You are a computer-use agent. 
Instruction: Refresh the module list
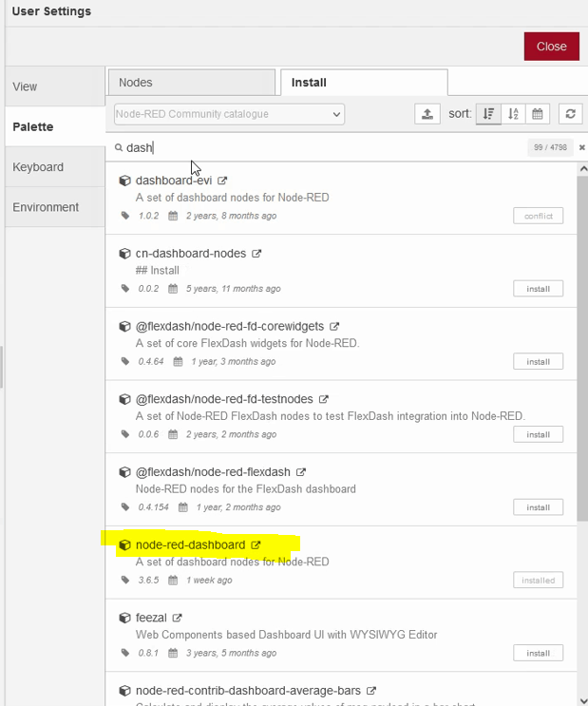tap(570, 114)
